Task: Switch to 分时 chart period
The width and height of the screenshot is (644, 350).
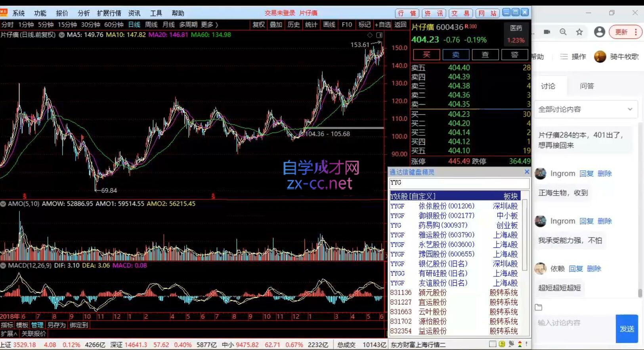Action: [x=8, y=25]
